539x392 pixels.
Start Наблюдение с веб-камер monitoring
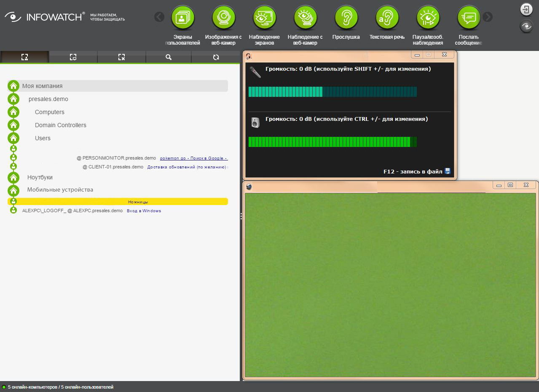click(x=305, y=18)
